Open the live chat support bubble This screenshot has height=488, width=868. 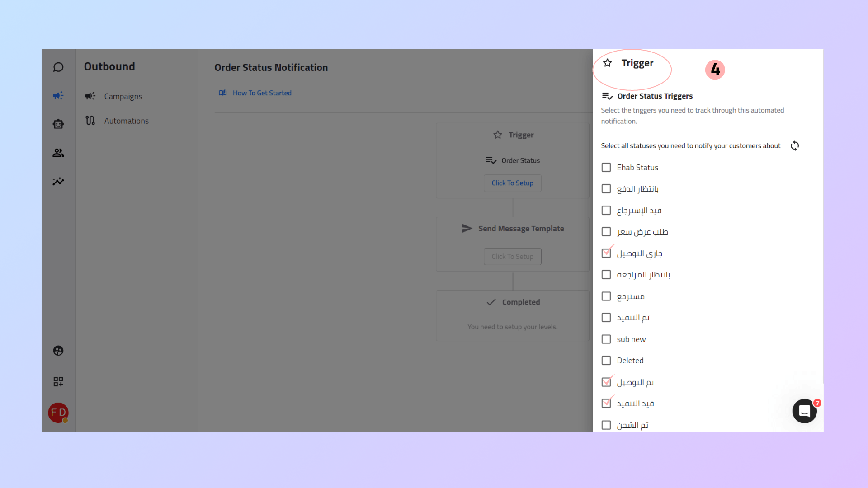[804, 411]
